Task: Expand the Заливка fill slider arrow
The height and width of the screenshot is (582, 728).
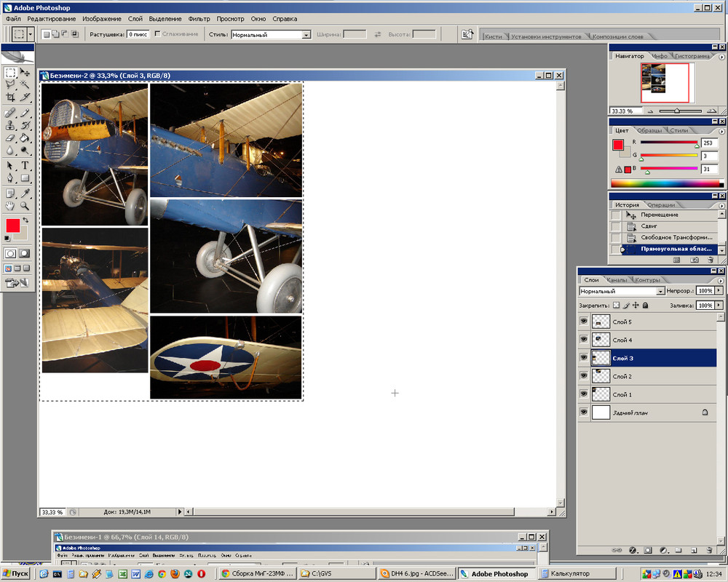Action: coord(719,306)
